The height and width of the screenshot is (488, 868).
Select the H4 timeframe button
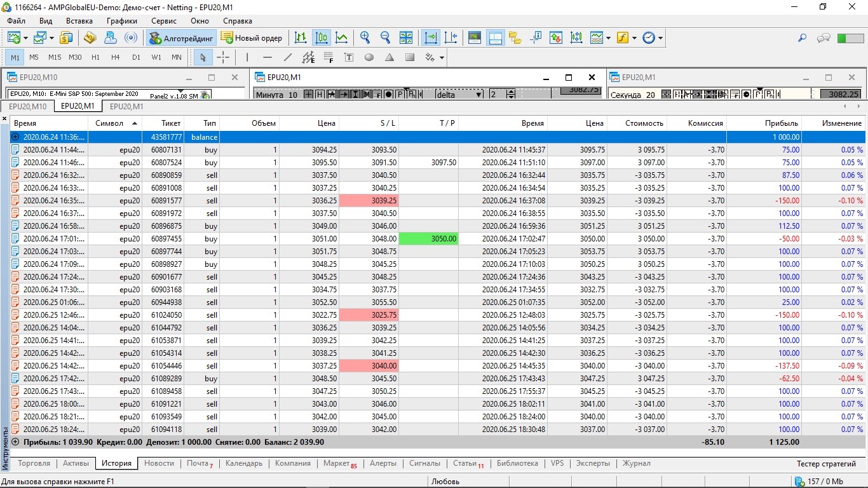pos(115,57)
